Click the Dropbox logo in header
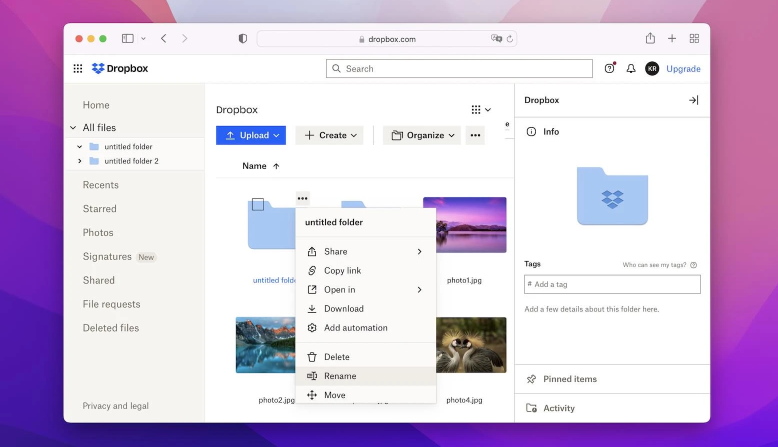The image size is (778, 447). click(x=120, y=68)
